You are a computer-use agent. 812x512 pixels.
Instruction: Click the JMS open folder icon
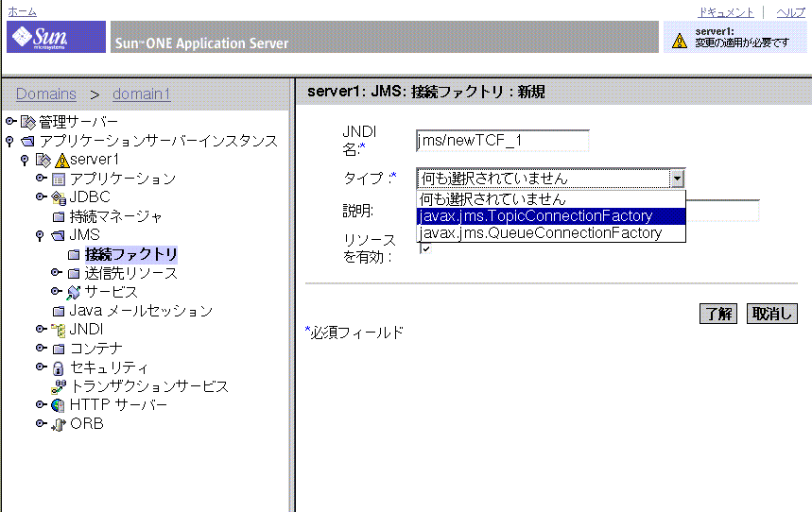58,235
